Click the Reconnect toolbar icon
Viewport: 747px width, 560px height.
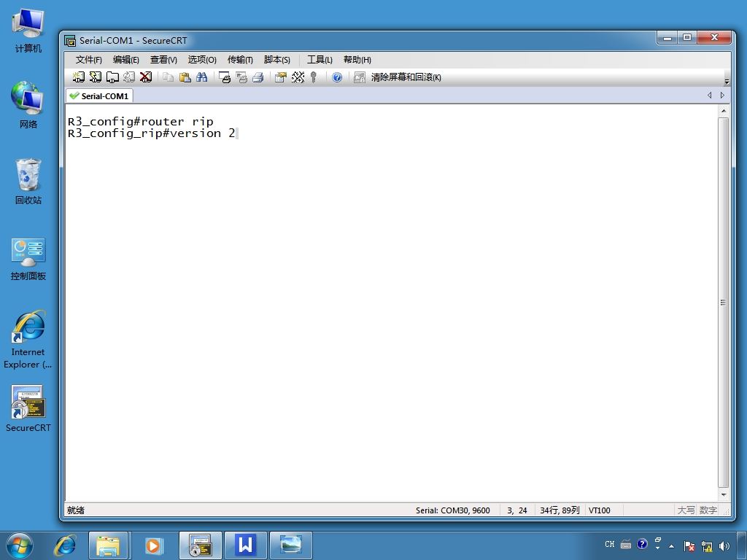click(129, 77)
